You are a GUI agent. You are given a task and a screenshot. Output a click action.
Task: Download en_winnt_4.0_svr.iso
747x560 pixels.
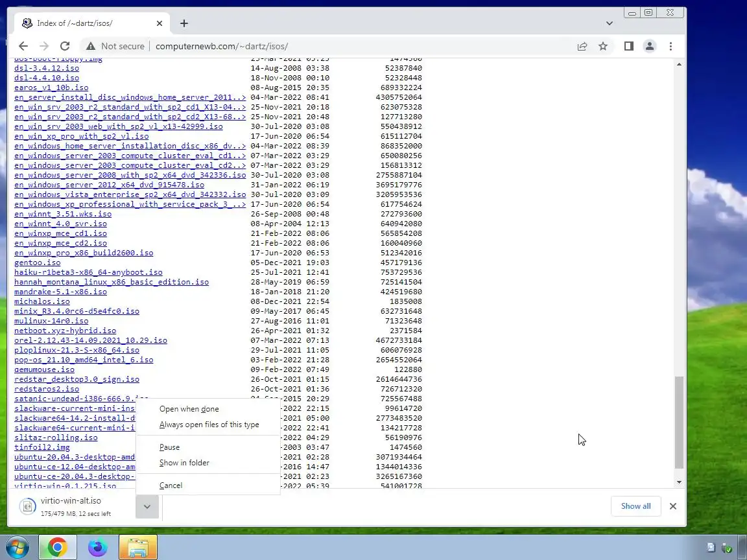click(60, 224)
